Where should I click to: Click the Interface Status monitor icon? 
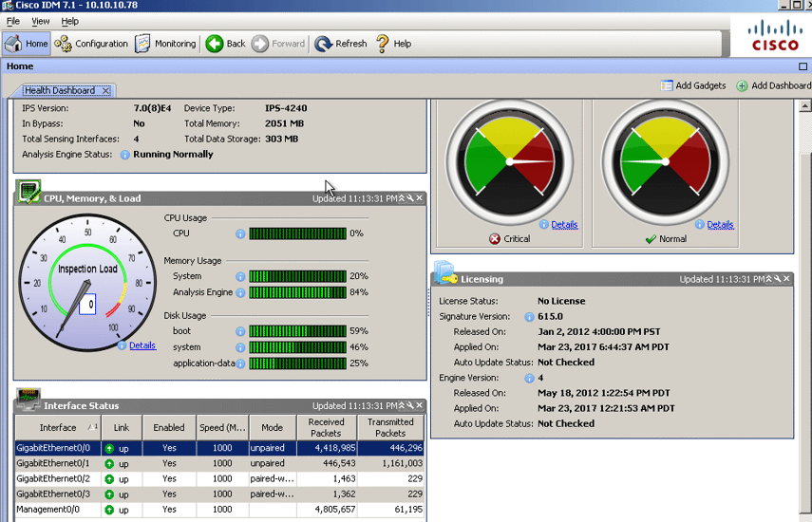(x=28, y=399)
